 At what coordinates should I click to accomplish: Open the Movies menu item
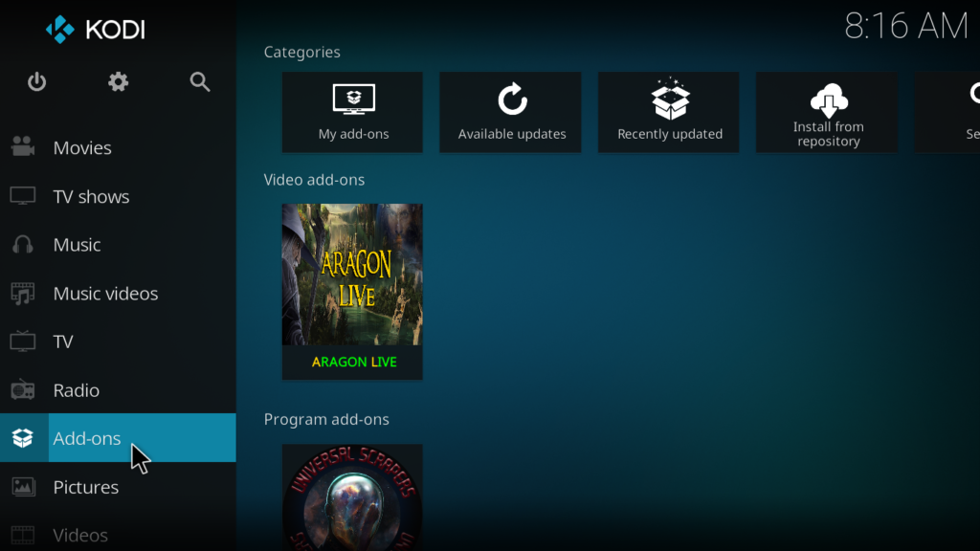118,147
